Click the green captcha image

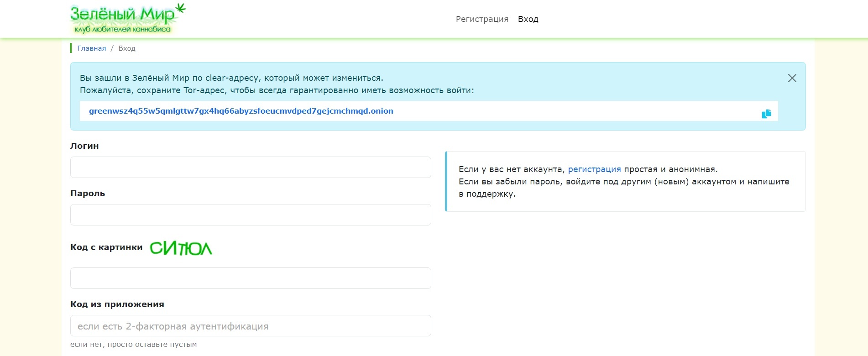(181, 248)
